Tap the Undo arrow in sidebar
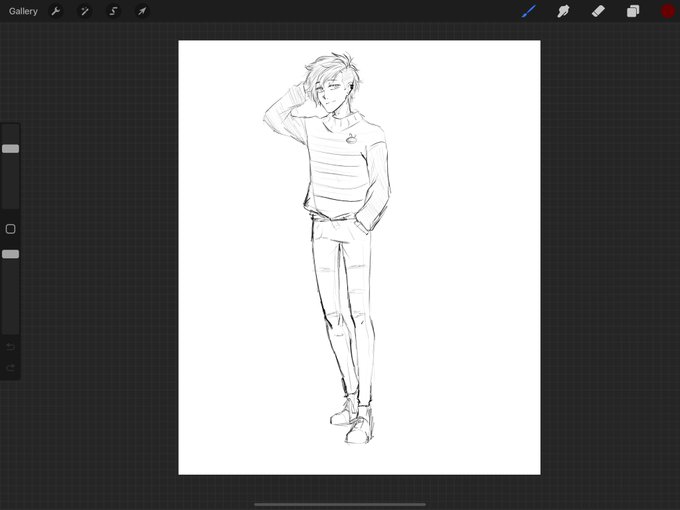 tap(10, 347)
